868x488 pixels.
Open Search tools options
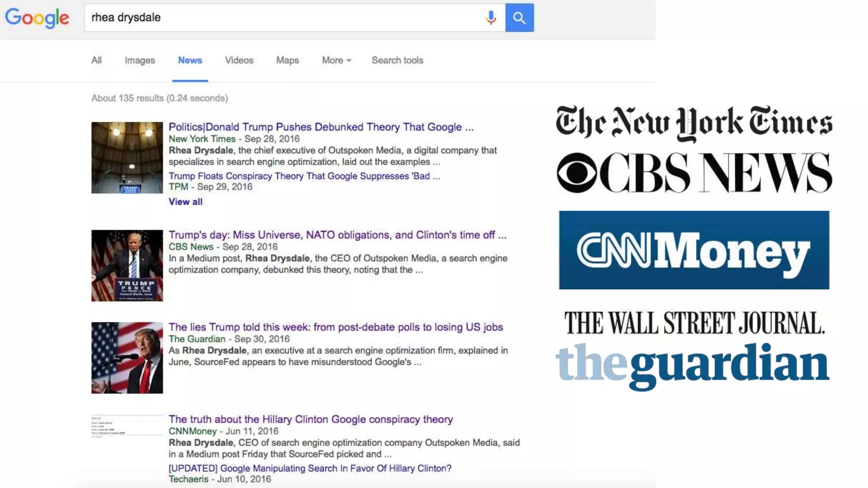click(x=397, y=60)
